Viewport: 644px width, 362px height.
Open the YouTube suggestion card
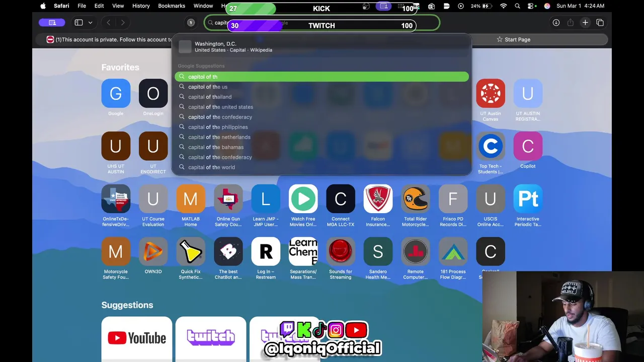coord(136,339)
